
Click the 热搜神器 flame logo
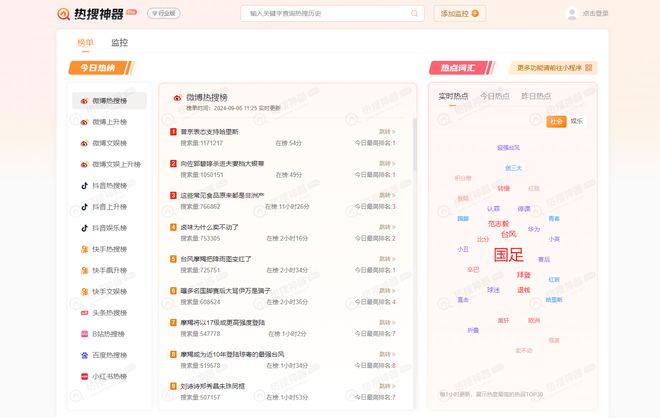pyautogui.click(x=64, y=14)
